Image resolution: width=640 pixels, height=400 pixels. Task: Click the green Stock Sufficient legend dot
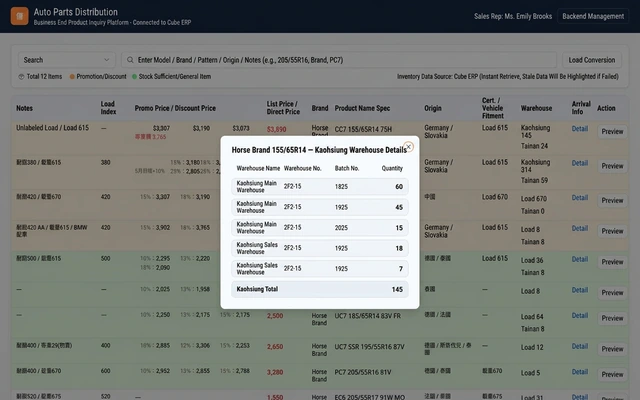click(134, 77)
